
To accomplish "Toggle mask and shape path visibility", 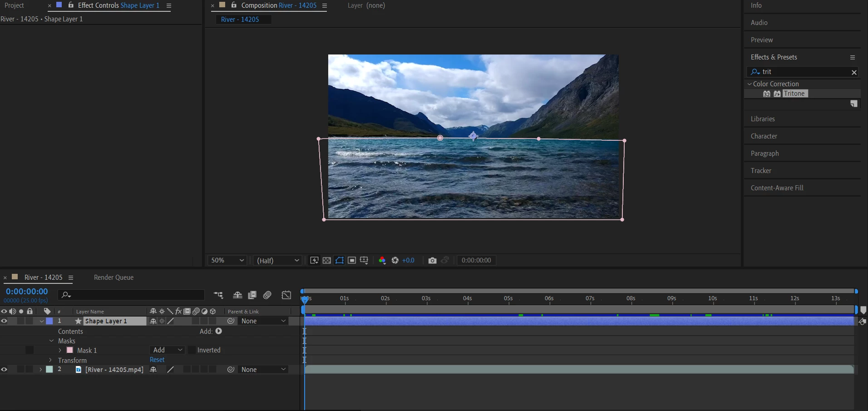I will (340, 260).
